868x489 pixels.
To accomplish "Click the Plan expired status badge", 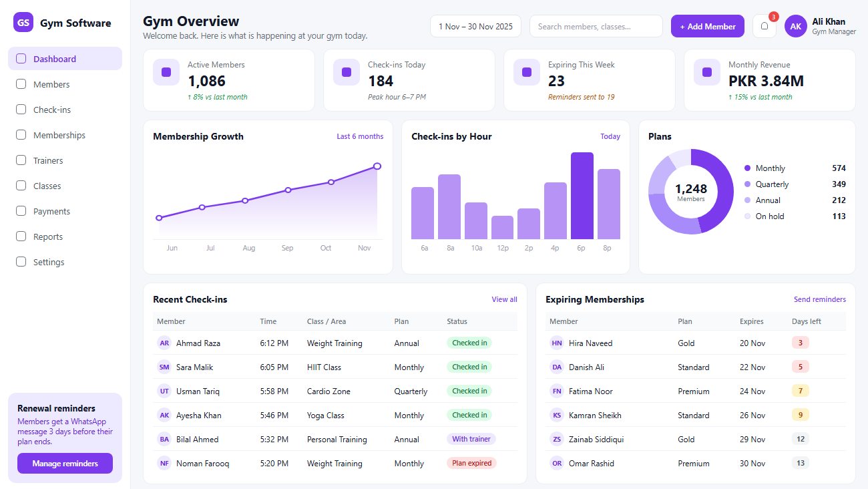I will (x=471, y=463).
